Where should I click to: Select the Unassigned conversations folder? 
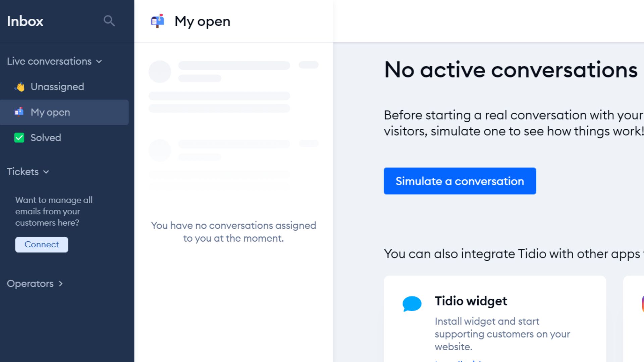57,86
